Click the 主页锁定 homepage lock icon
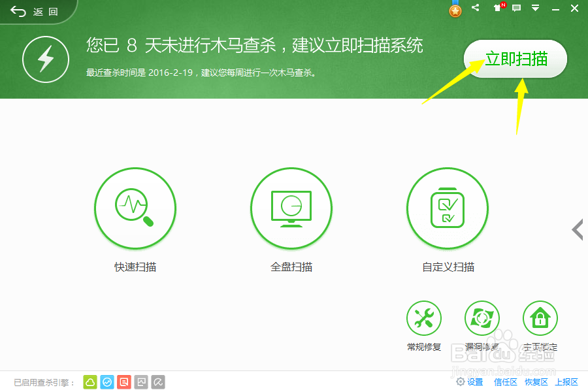 click(x=540, y=318)
